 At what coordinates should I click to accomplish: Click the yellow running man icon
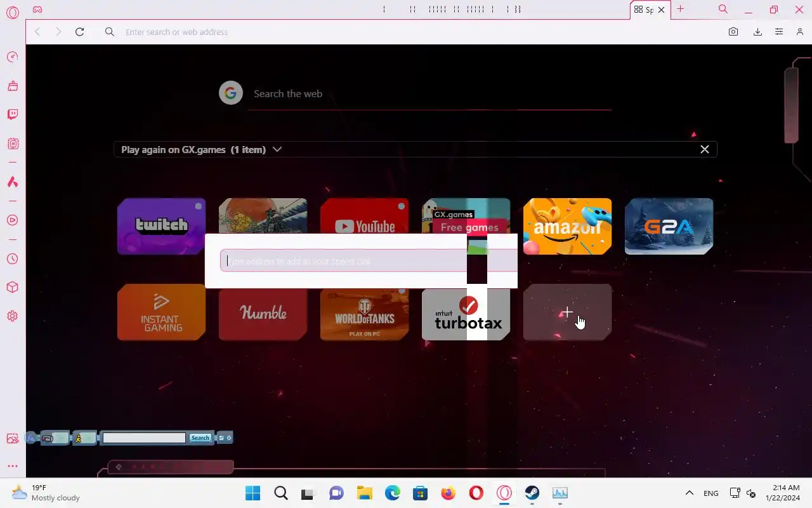(79, 438)
